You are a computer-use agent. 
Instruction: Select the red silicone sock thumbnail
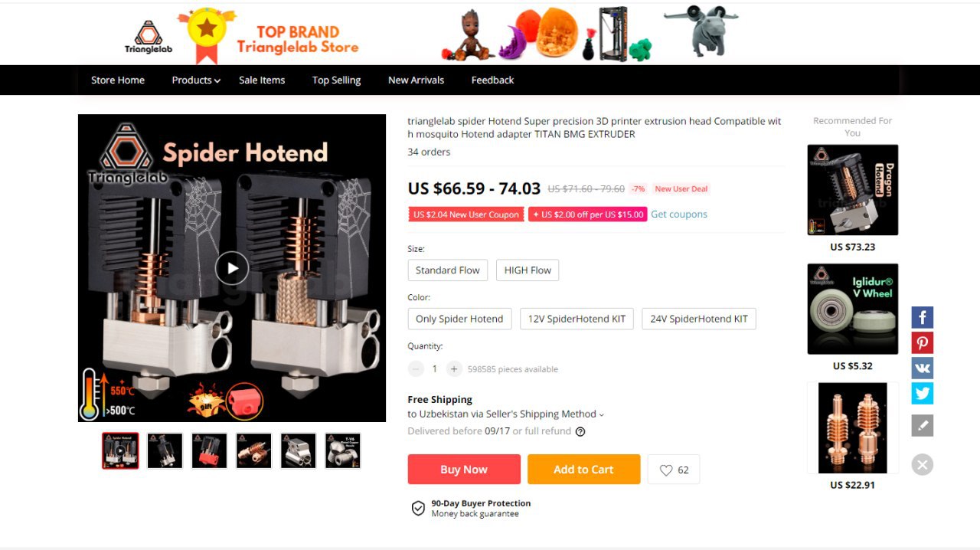209,450
